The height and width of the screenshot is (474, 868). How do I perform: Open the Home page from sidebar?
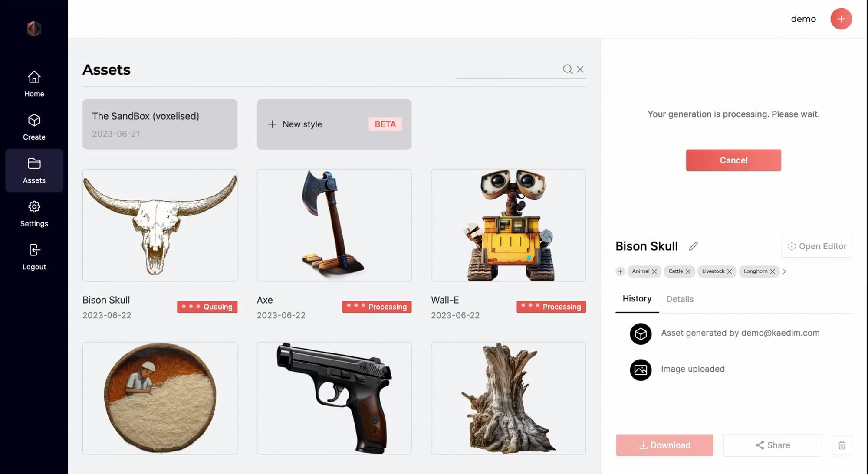tap(34, 84)
